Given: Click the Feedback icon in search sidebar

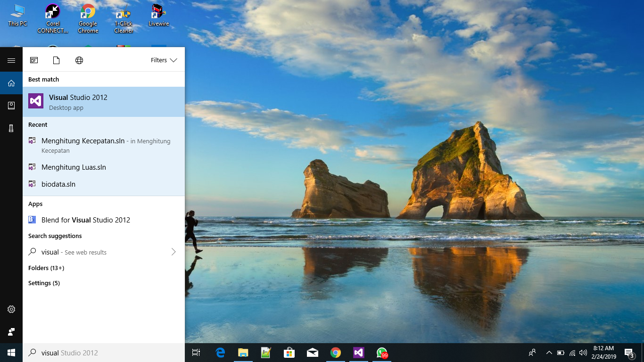Looking at the screenshot, I should click(11, 332).
